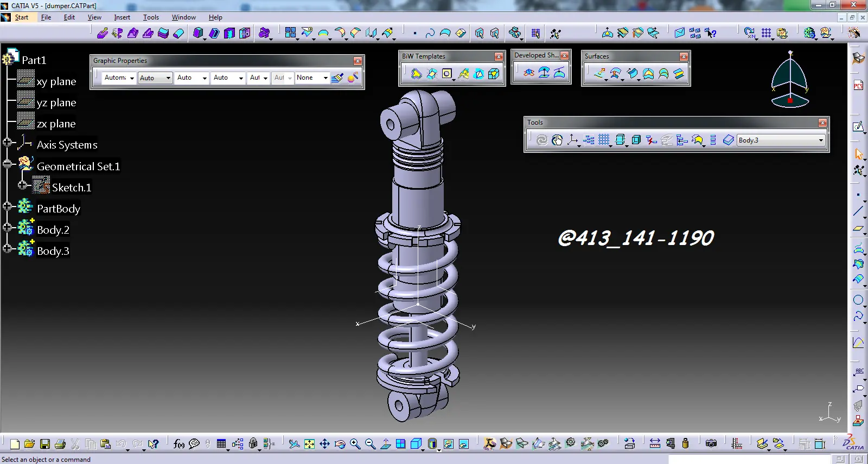The height and width of the screenshot is (464, 868).
Task: Click the Select arrow in right toolbar
Action: pos(858,154)
